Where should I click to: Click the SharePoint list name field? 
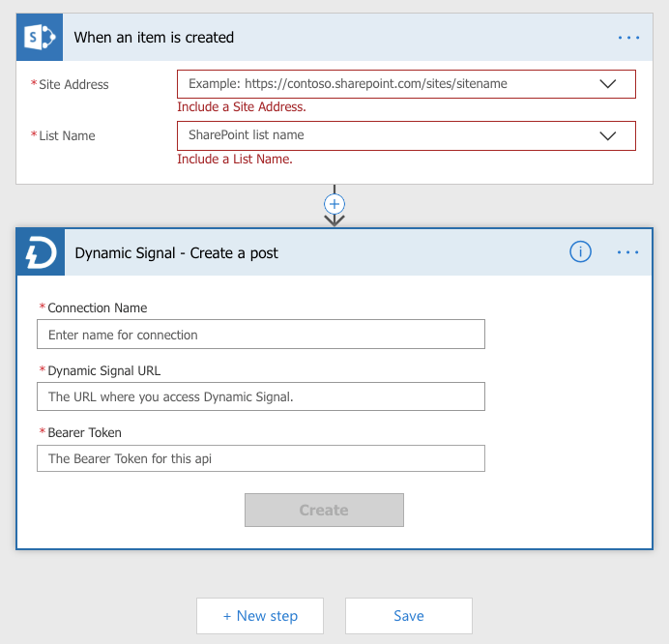(x=387, y=135)
